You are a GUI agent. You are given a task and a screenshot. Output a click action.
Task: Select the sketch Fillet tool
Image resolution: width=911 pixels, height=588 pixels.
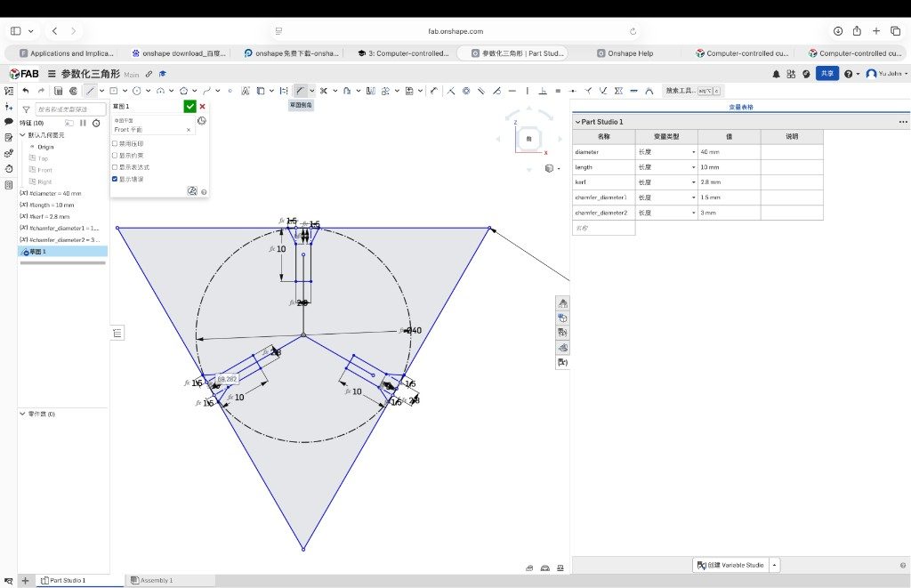click(300, 91)
